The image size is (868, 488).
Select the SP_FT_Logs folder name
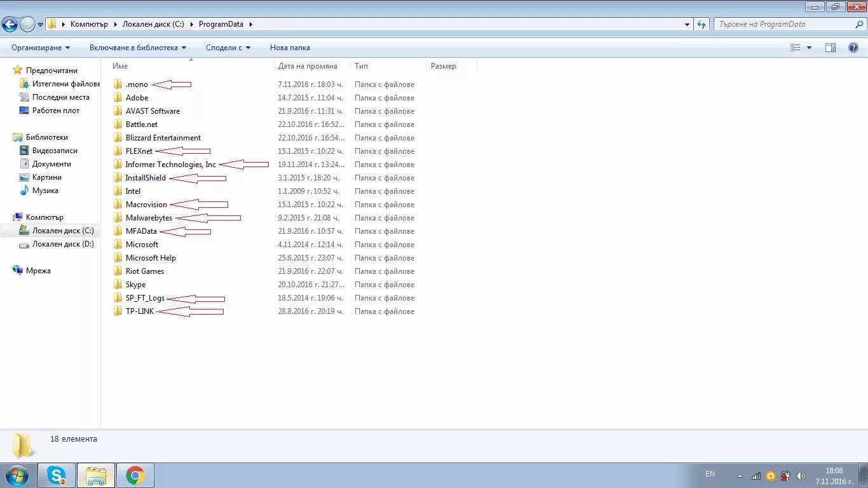[x=145, y=298]
